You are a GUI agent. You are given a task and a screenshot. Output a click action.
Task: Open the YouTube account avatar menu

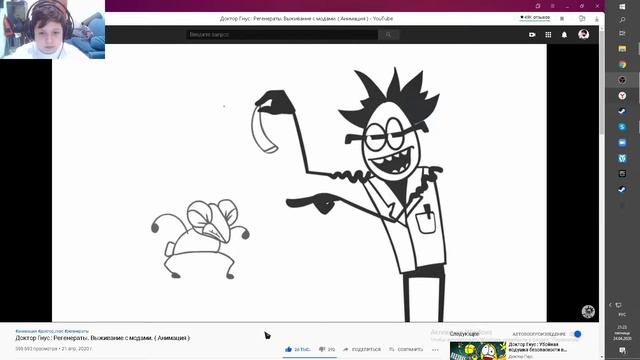[x=584, y=34]
